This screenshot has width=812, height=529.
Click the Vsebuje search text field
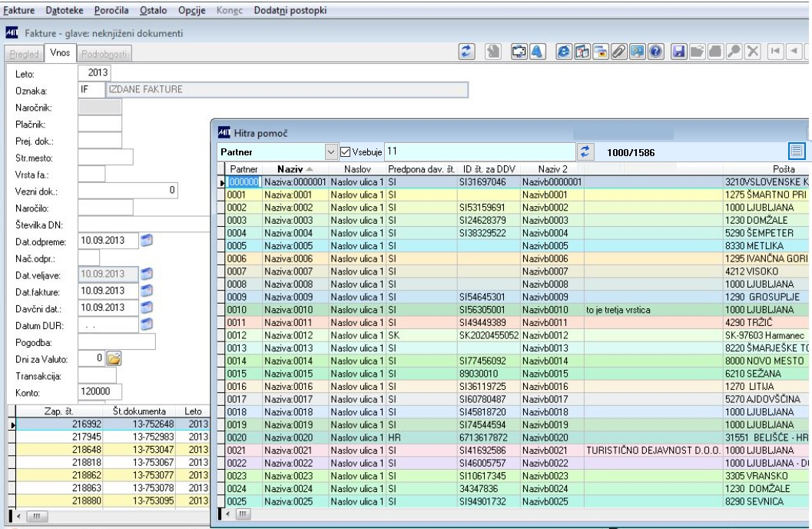[479, 152]
